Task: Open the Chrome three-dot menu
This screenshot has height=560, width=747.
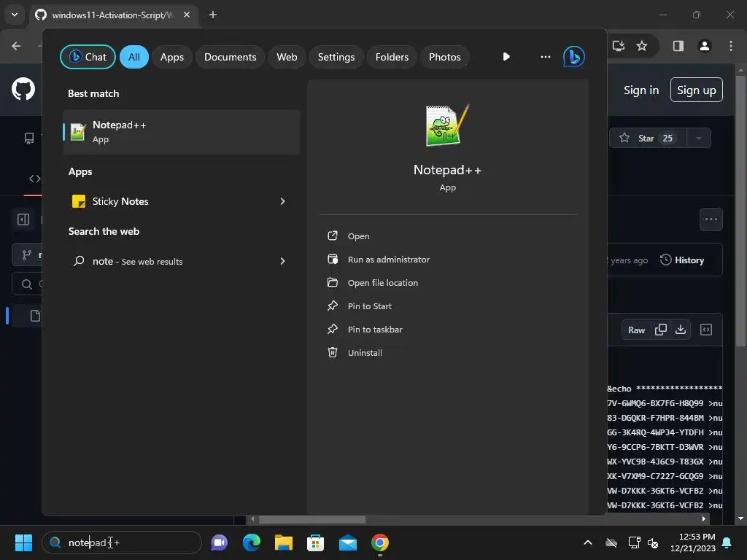Action: (731, 46)
